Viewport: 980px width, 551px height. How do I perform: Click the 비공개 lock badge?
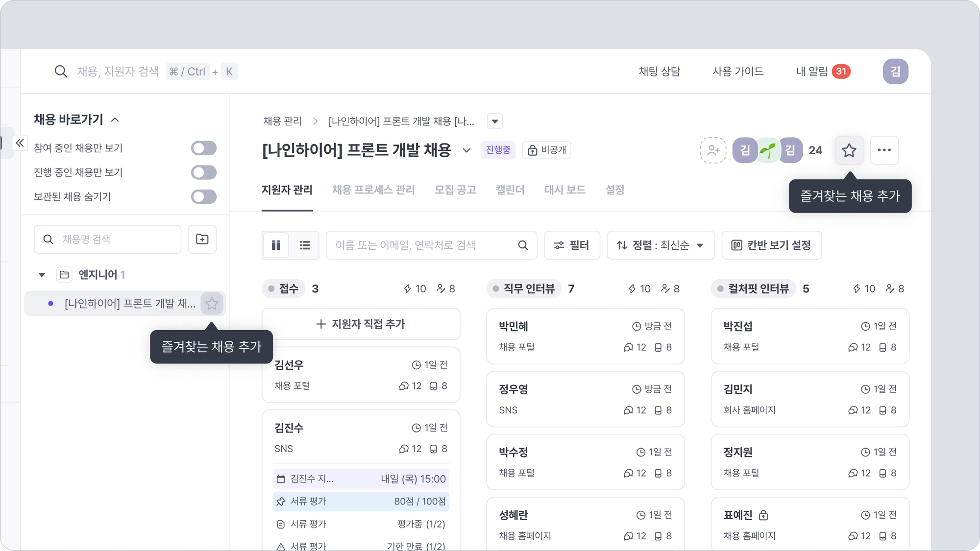(546, 150)
